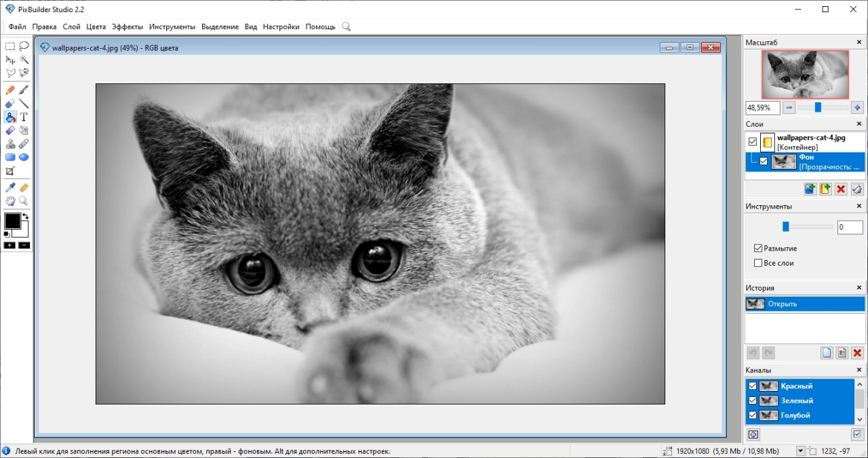
Task: Choose the polygonal lasso tool
Action: tap(10, 73)
